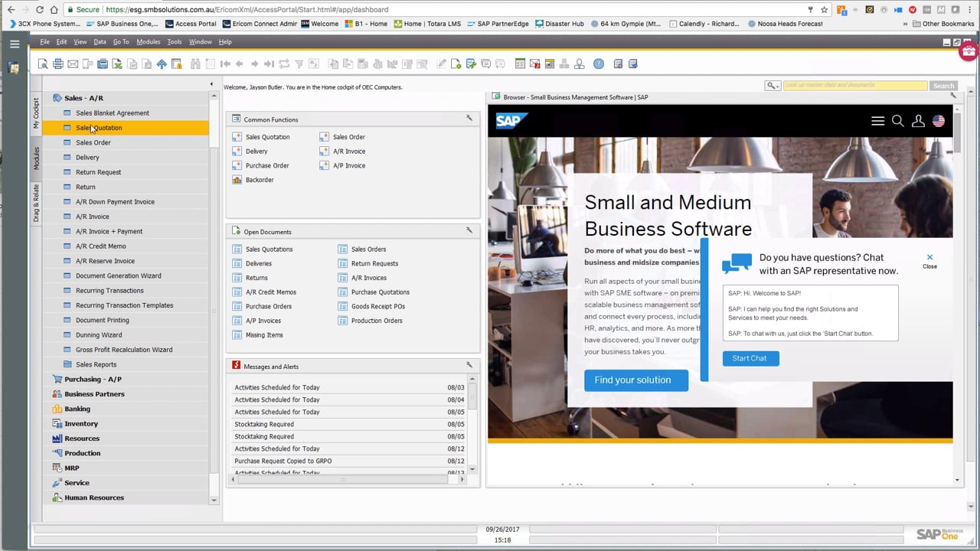Click the Find binoculars icon
Viewport: 980px width, 551px height.
pyautogui.click(x=195, y=64)
